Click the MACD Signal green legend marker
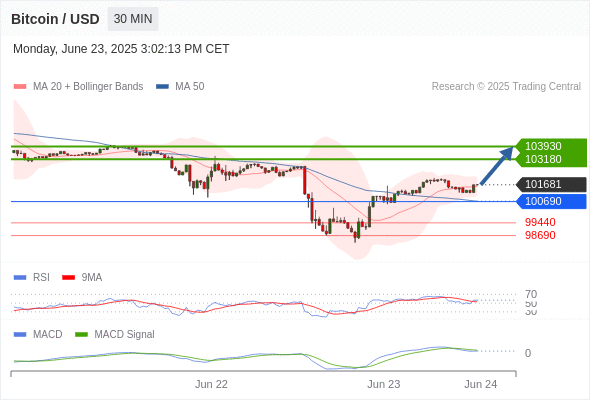This screenshot has width=590, height=400. 81,335
